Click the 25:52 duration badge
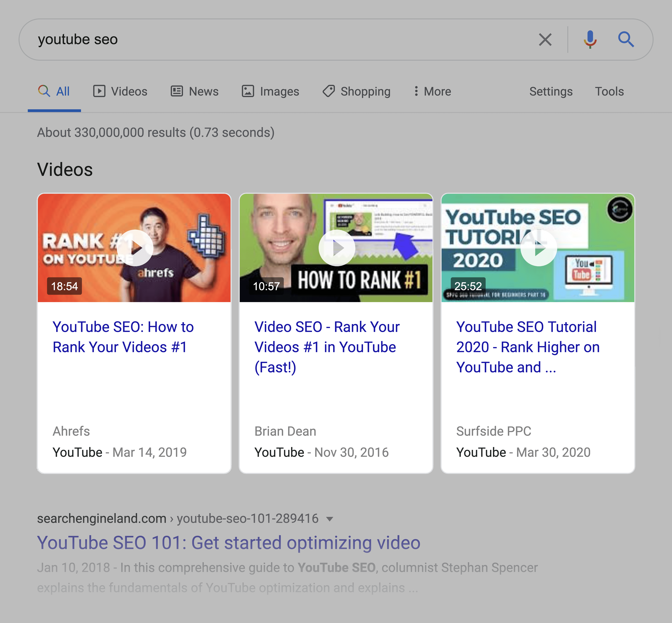 click(468, 286)
